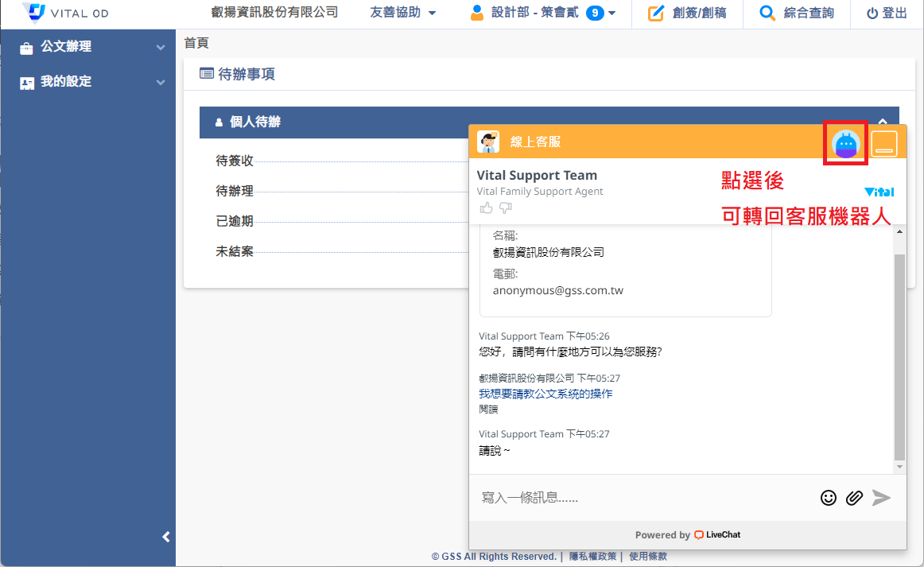Click the chat conversation scrollbar

click(x=899, y=358)
